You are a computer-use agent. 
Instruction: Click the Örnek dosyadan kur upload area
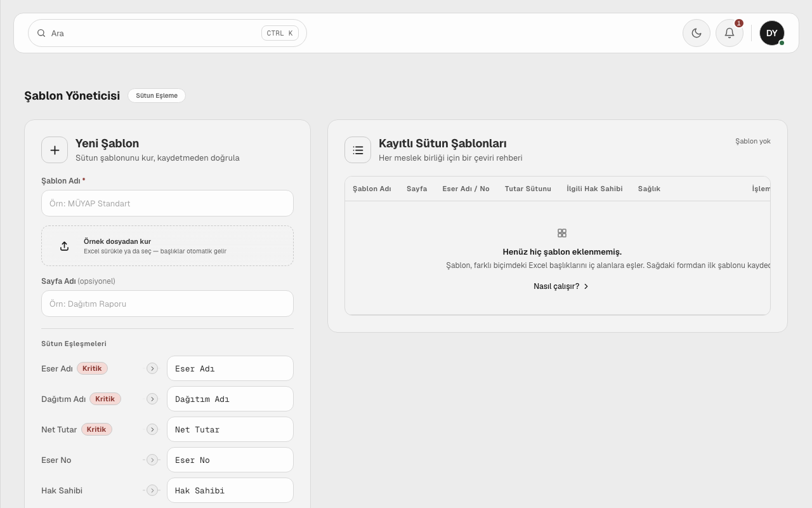[167, 246]
